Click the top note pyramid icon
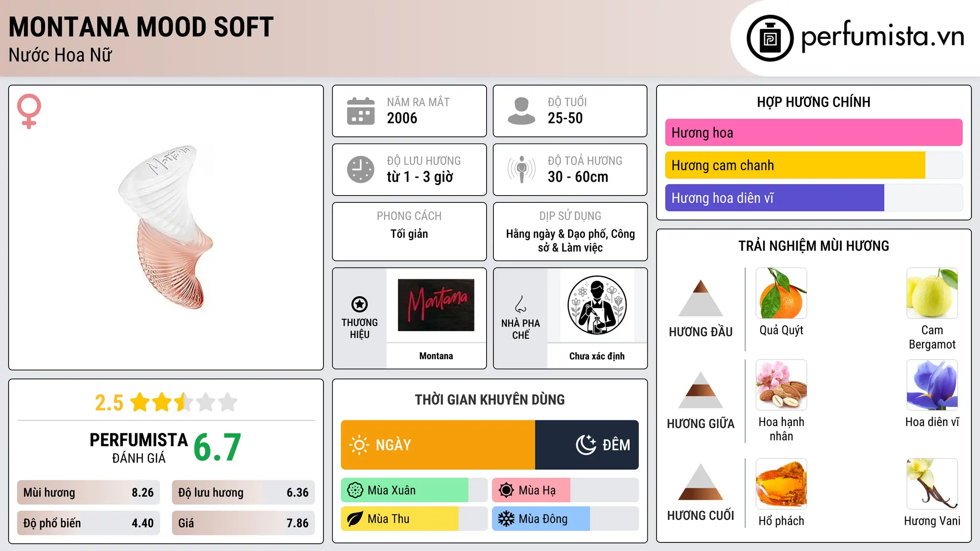This screenshot has height=551, width=980. tap(701, 298)
